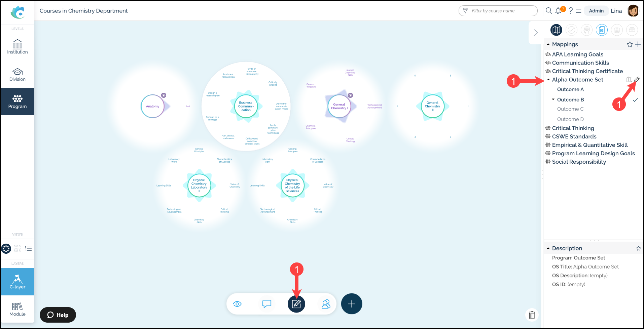Switch to grid dots view

click(x=17, y=249)
